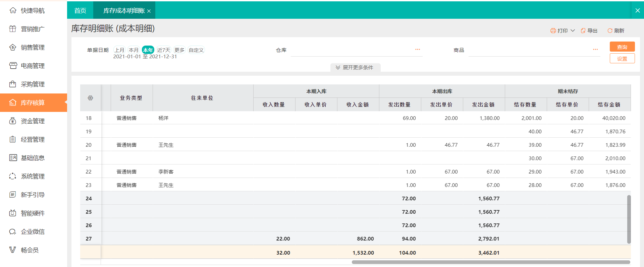Open the print dropdown arrow

pyautogui.click(x=573, y=30)
